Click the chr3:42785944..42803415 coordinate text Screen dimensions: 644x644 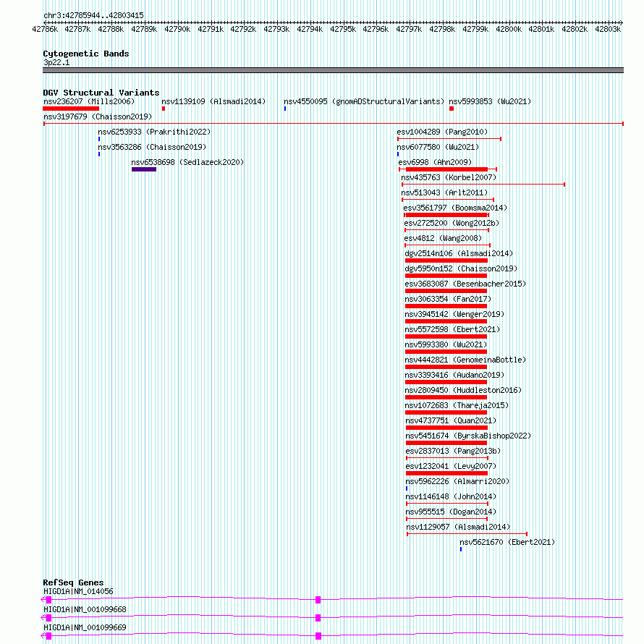(x=93, y=16)
